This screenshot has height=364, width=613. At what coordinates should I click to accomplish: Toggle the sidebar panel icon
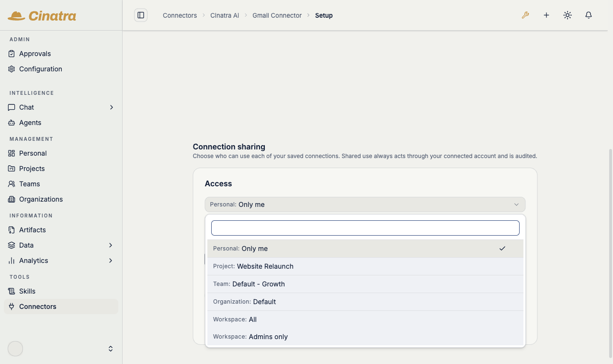[141, 15]
